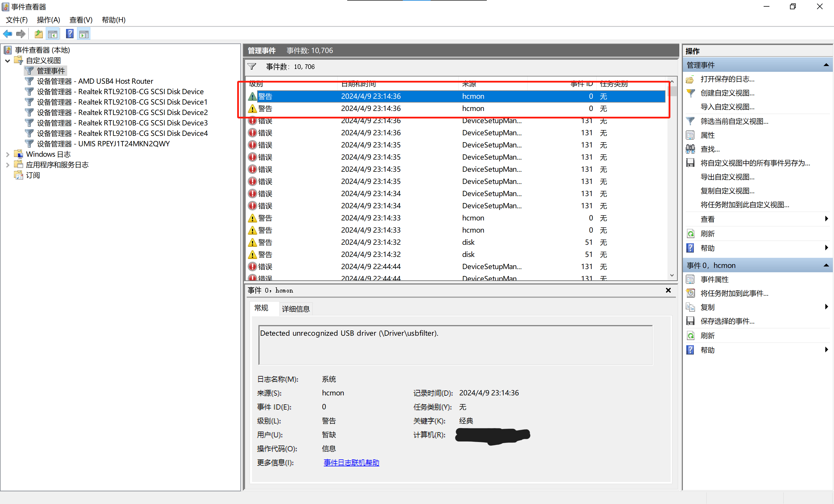Open the 事件日志联机帮助 link

click(351, 462)
